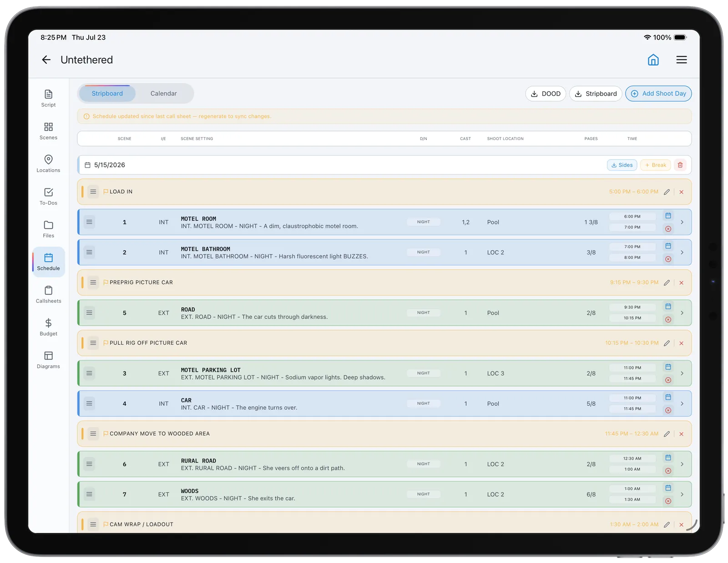The image size is (728, 563).
Task: Expand the ROAD scene row chevron
Action: (x=682, y=313)
